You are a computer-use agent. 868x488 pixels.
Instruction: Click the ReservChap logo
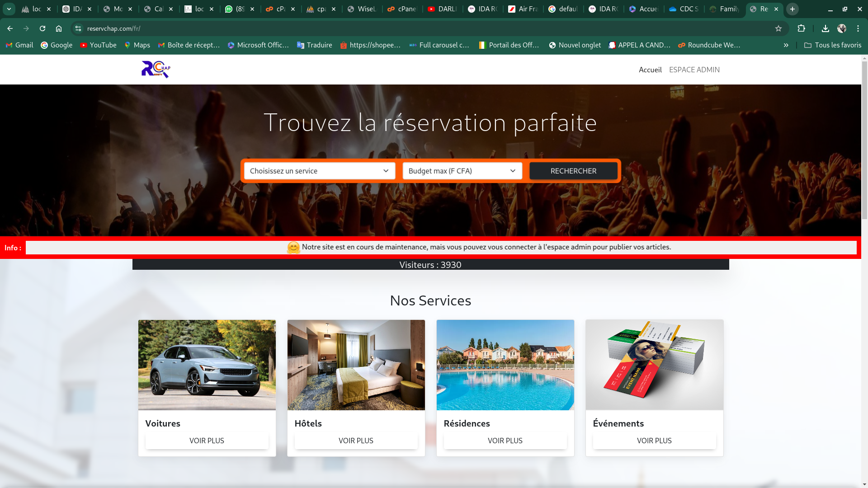[155, 69]
